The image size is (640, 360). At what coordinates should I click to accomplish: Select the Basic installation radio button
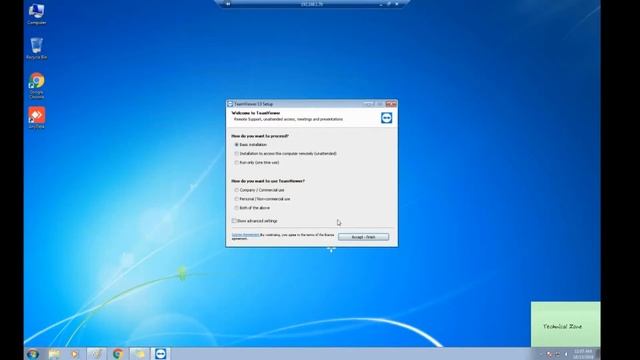click(237, 145)
